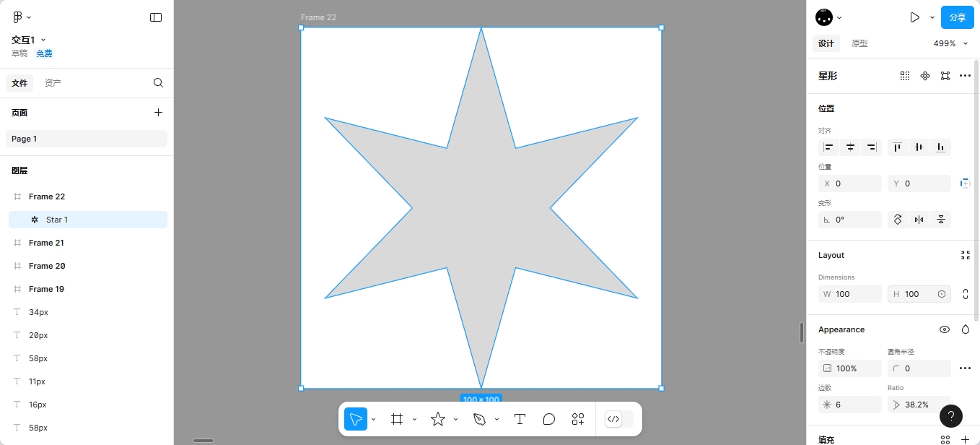Click the blue 分享 button

[x=957, y=17]
